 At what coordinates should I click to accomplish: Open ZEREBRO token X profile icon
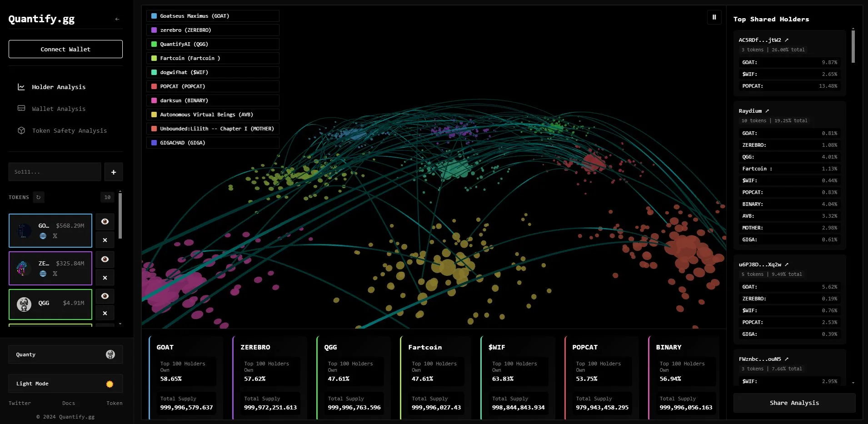pos(55,274)
